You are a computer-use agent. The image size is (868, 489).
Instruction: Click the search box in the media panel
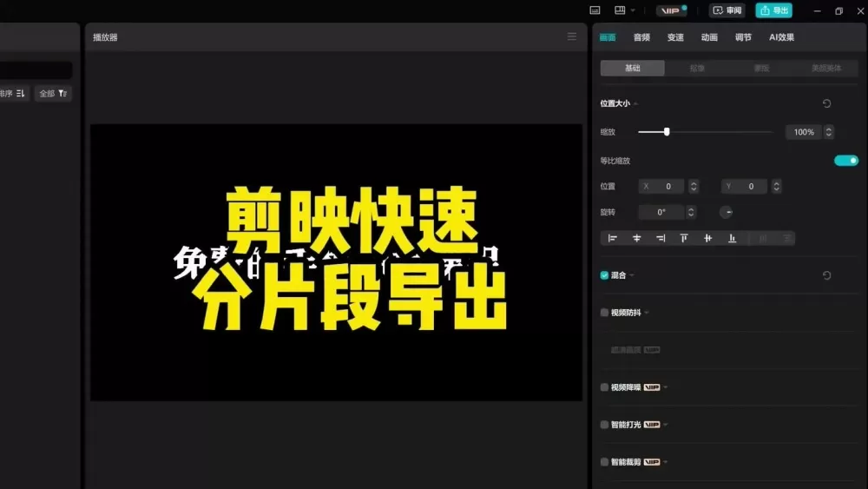tap(36, 69)
